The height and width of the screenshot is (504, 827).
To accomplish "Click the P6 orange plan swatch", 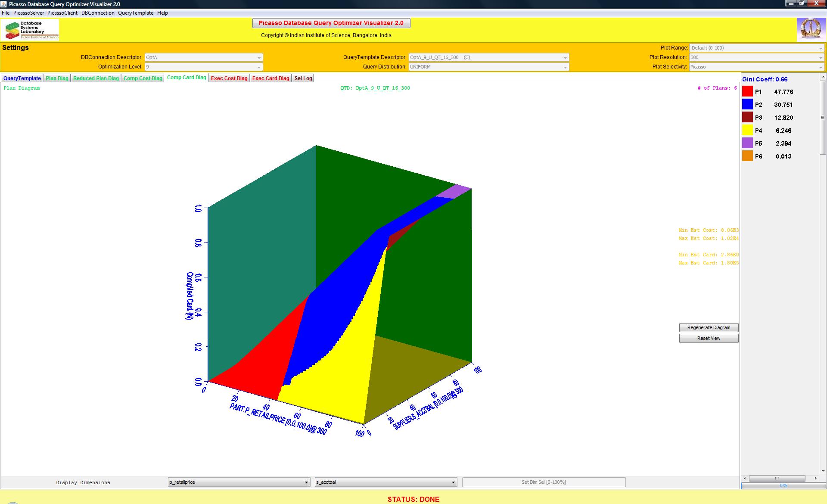I will [x=747, y=156].
